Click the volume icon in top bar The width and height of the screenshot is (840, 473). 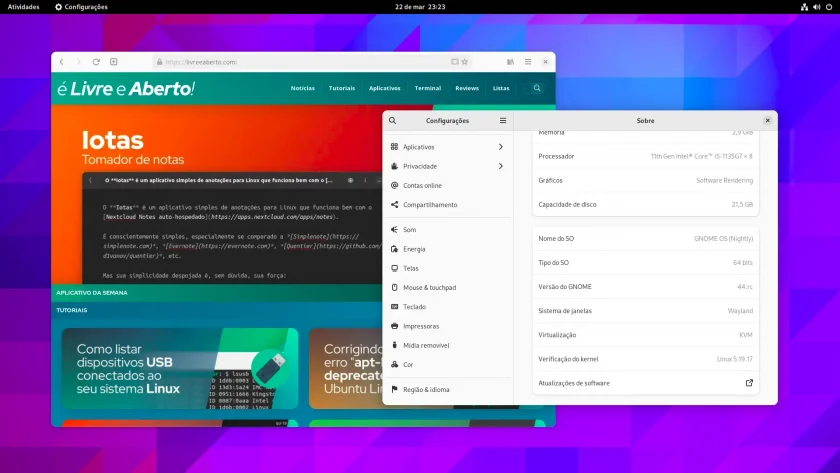coord(816,7)
